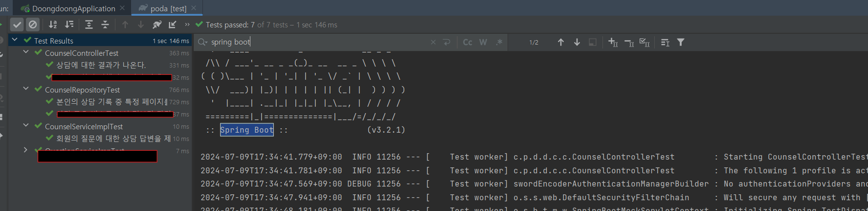Click the DEBUG log level entry
Viewport: 868px width, 211px height.
(x=359, y=184)
